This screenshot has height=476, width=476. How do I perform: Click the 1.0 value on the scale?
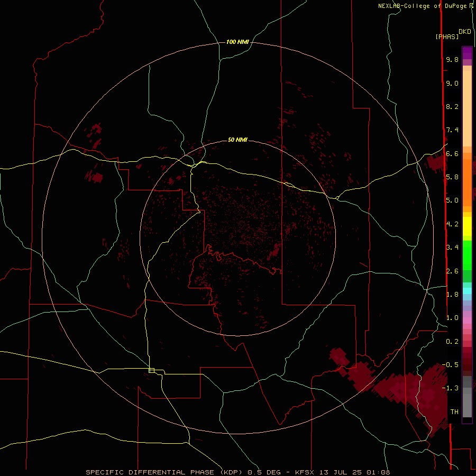pyautogui.click(x=452, y=318)
